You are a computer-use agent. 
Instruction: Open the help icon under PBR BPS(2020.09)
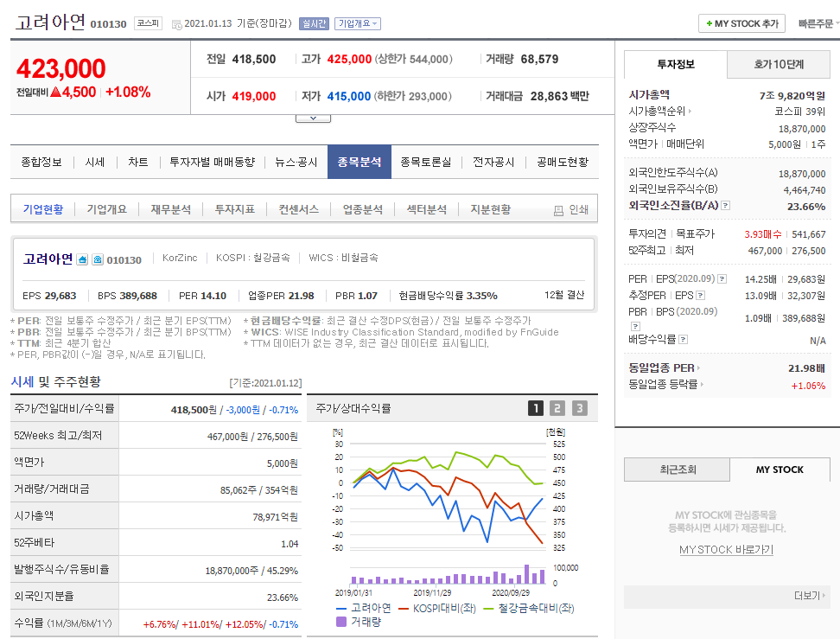click(x=635, y=326)
